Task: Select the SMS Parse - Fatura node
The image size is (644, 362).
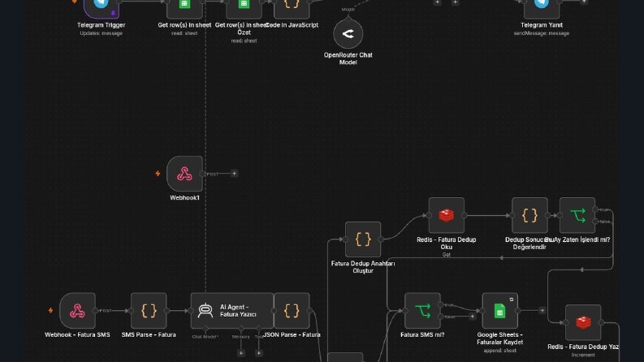Action: coord(149,311)
